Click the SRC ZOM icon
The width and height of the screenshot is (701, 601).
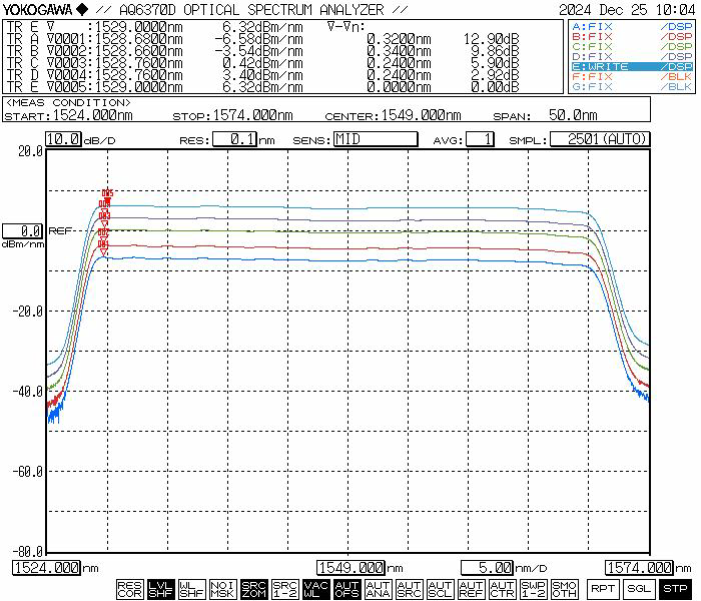point(254,589)
